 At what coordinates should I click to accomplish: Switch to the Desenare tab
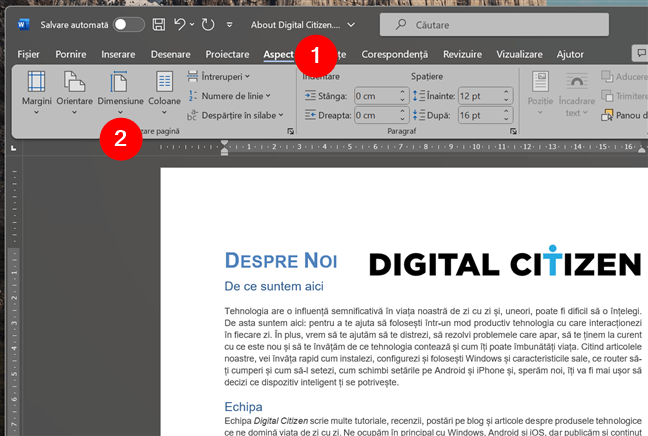(171, 55)
